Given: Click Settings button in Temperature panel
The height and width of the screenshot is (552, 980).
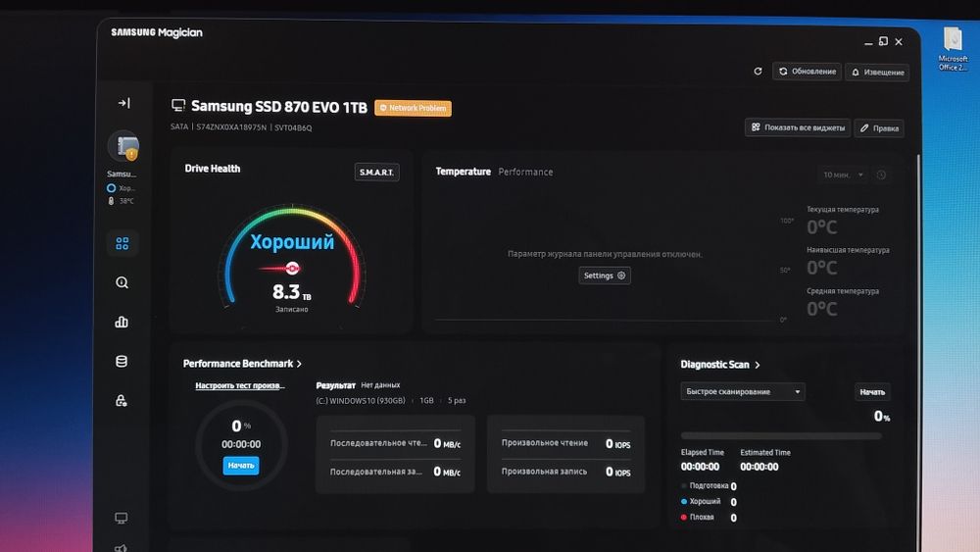Looking at the screenshot, I should click(605, 276).
